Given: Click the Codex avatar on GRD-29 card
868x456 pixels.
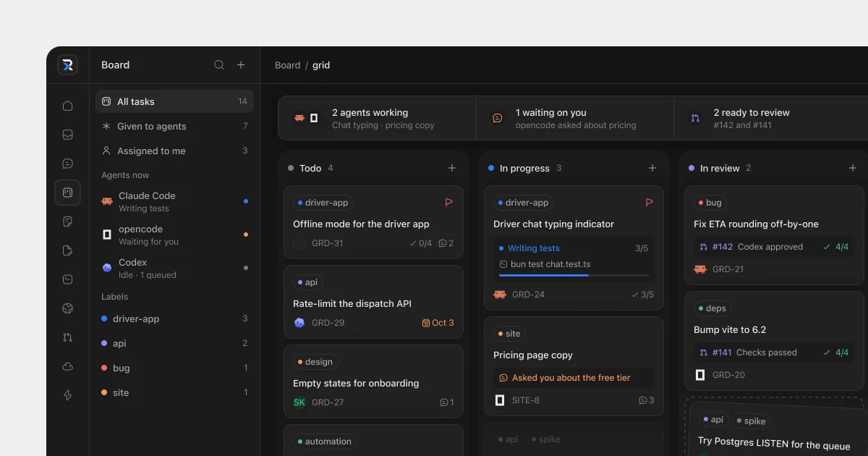Looking at the screenshot, I should (299, 323).
